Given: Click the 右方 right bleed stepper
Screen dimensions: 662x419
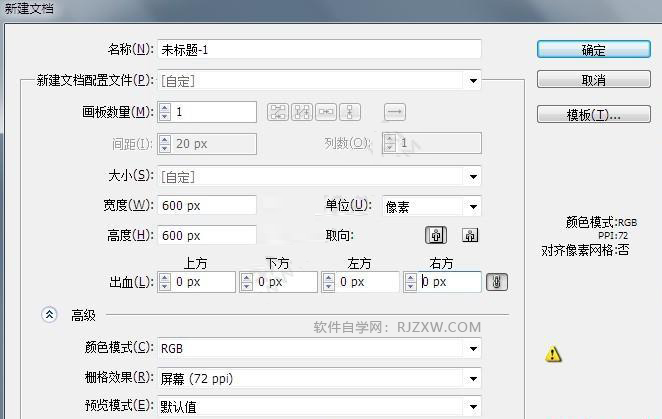Looking at the screenshot, I should (410, 282).
